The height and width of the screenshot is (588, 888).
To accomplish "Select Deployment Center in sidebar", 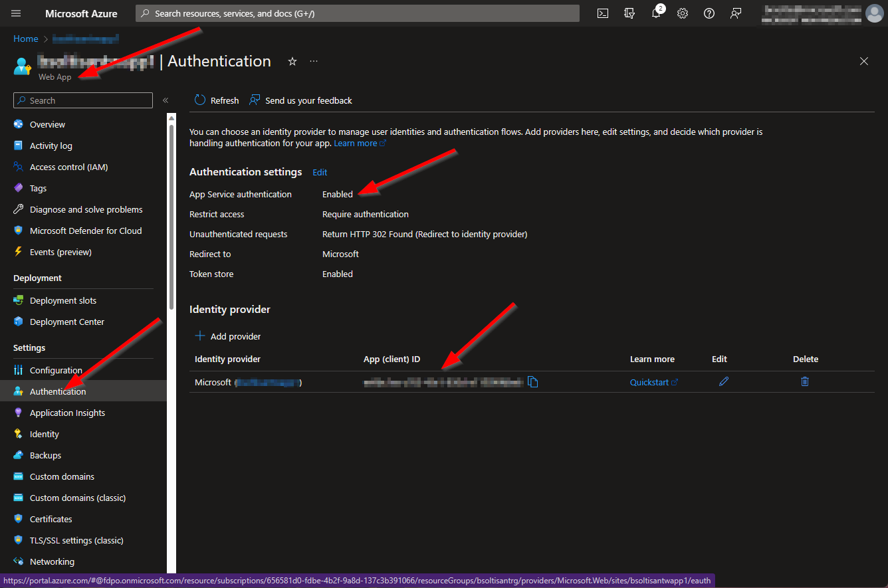I will [66, 322].
